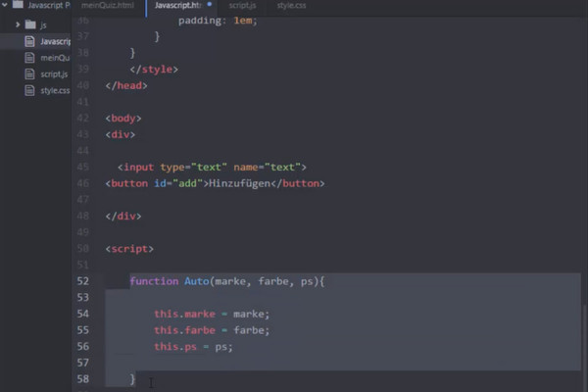Click the opening script tag
The width and height of the screenshot is (588, 392).
point(129,249)
